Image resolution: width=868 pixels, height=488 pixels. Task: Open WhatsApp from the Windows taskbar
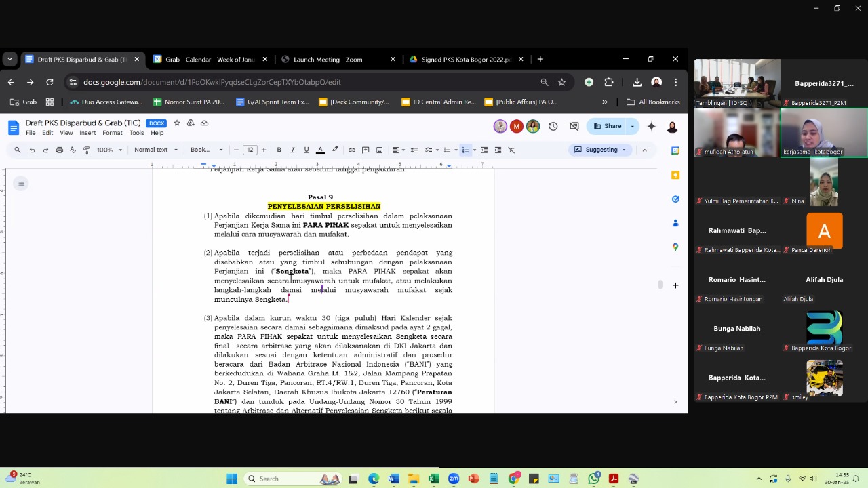(593, 479)
